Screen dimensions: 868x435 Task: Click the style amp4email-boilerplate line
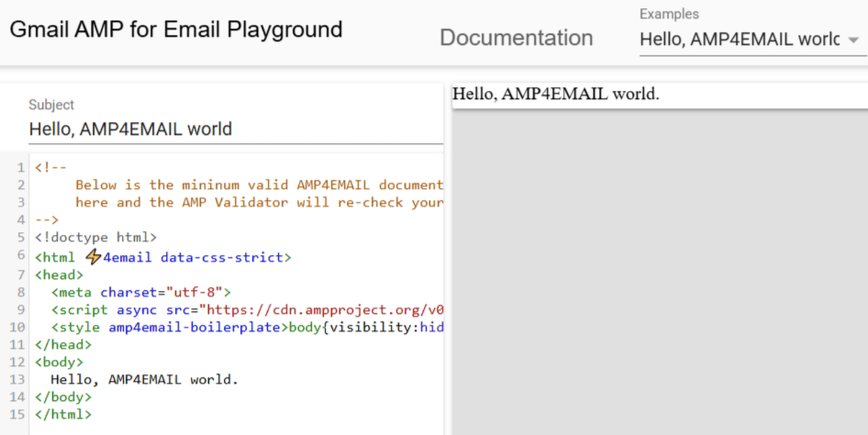(x=247, y=327)
